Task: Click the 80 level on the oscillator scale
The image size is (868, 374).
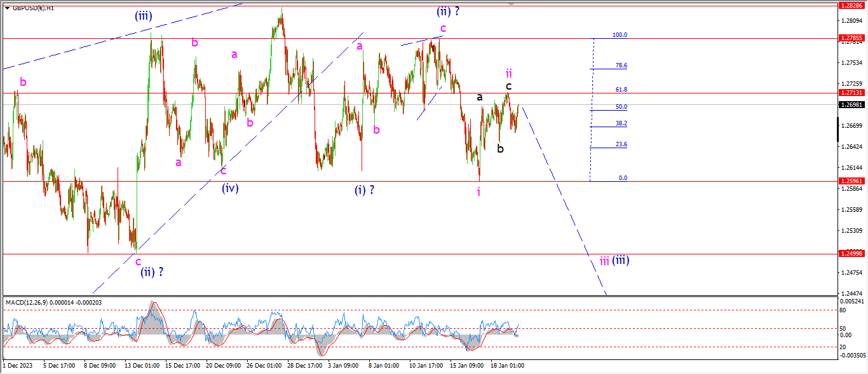Action: 844,311
